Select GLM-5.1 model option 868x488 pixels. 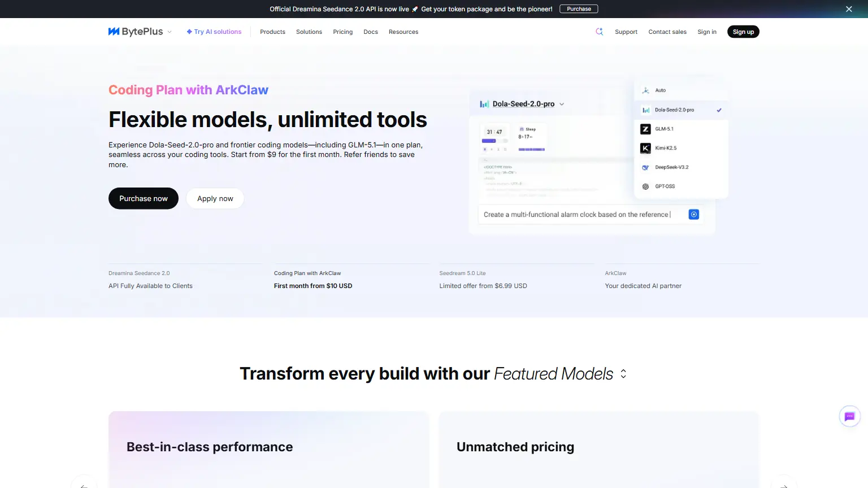[681, 129]
